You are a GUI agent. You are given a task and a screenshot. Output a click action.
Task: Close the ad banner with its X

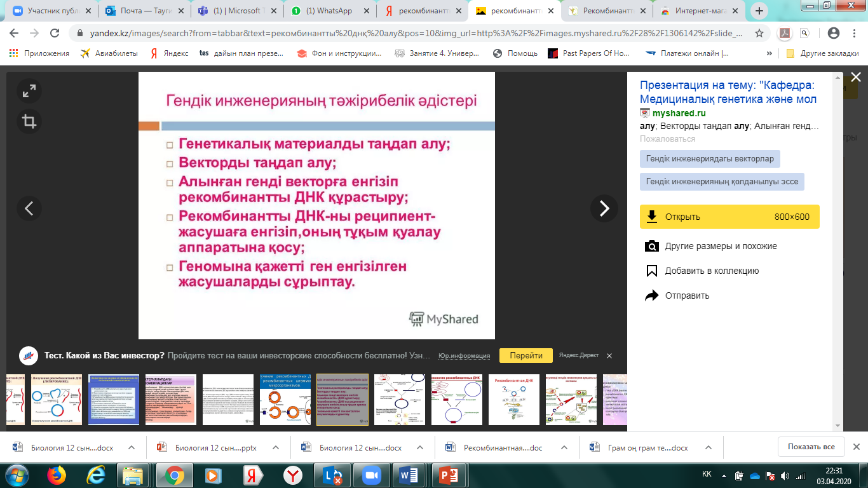(609, 356)
